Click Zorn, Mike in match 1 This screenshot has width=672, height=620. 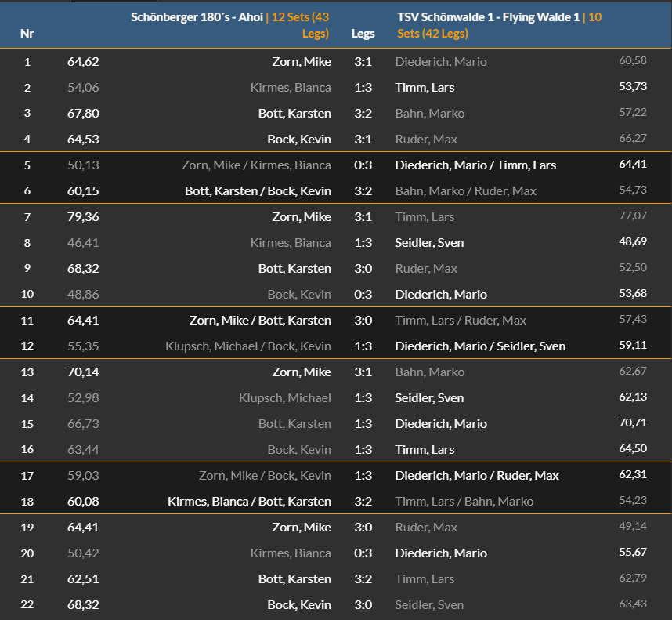click(x=302, y=62)
